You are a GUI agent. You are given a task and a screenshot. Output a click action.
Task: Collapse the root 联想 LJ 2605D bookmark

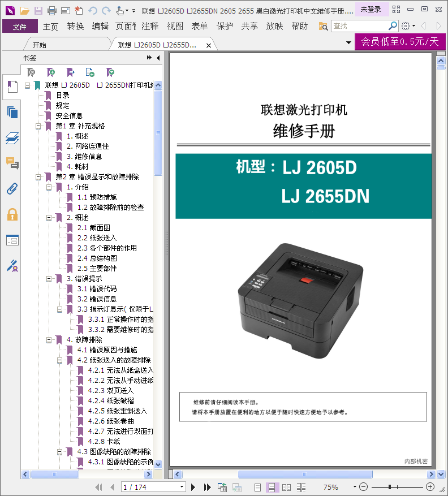28,85
